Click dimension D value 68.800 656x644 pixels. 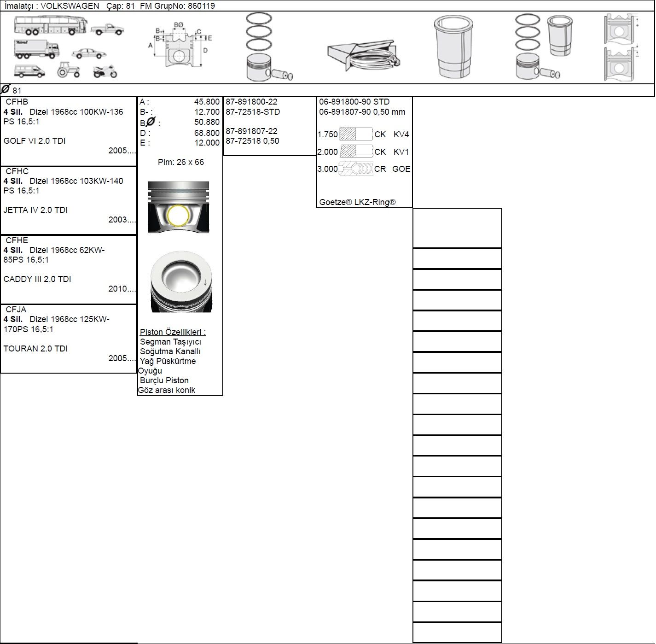point(207,133)
